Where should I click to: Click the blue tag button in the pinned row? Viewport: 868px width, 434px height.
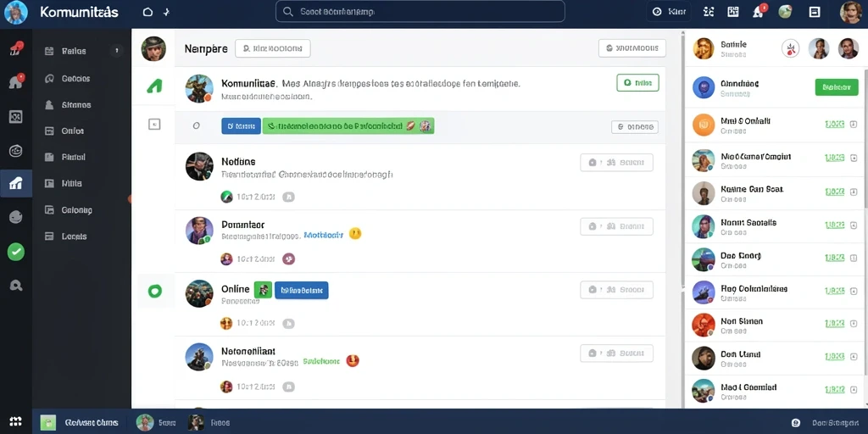(241, 126)
